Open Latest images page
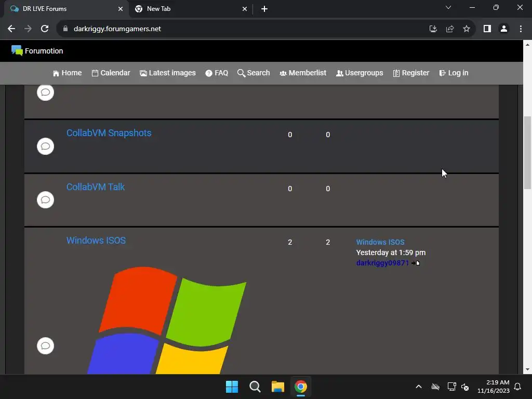Viewport: 532px width, 399px height. (x=168, y=73)
